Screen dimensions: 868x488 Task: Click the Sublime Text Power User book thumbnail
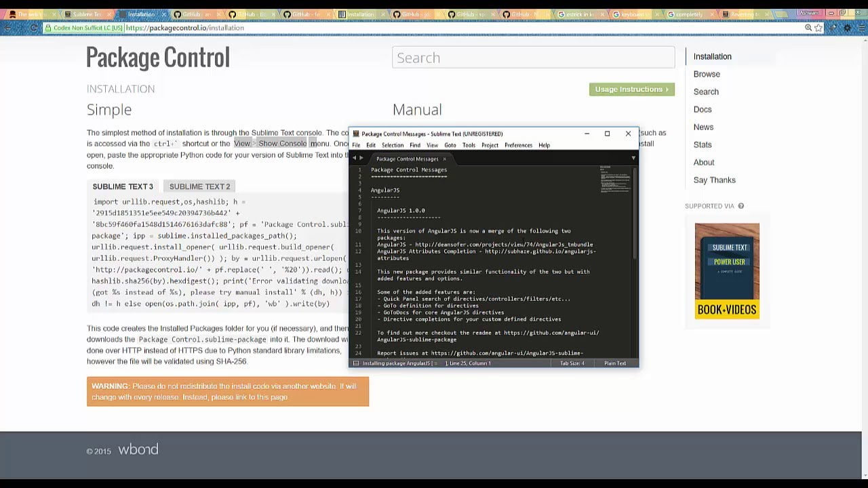tap(727, 271)
